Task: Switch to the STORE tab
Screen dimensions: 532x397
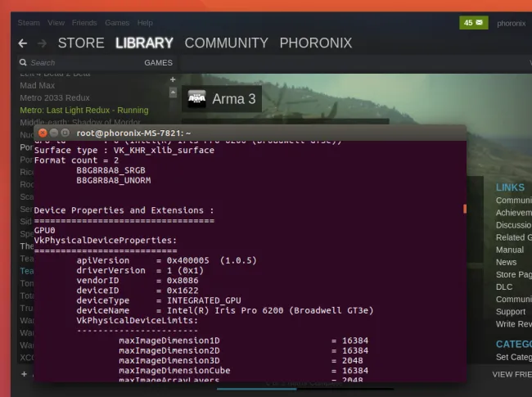Action: (81, 43)
